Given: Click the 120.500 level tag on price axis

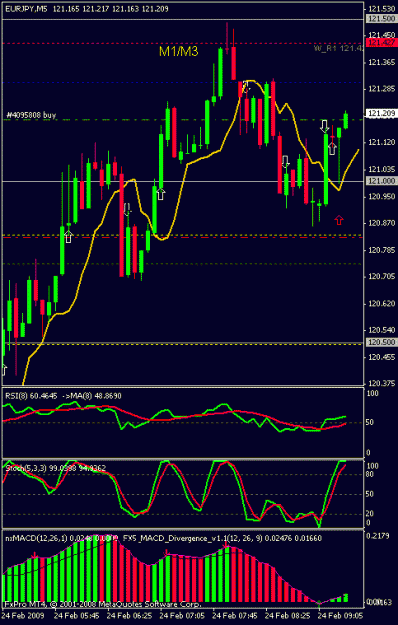Looking at the screenshot, I should [381, 342].
